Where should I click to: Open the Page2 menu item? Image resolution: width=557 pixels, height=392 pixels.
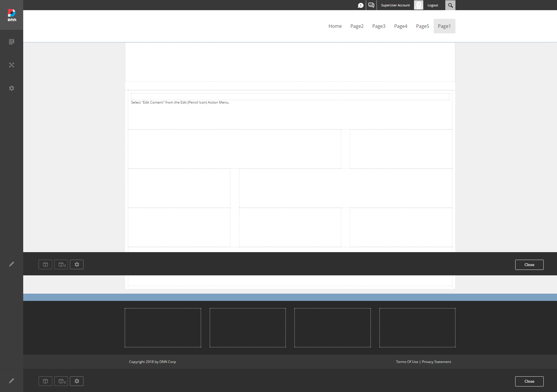[x=357, y=26]
